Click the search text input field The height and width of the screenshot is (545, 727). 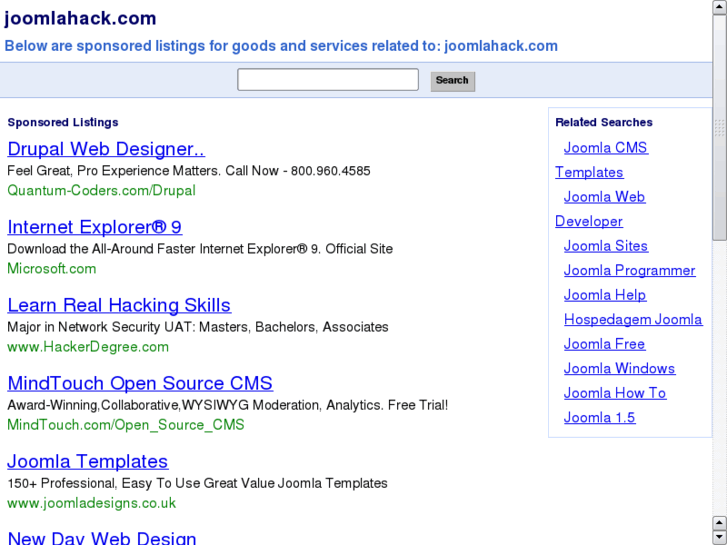coord(328,80)
